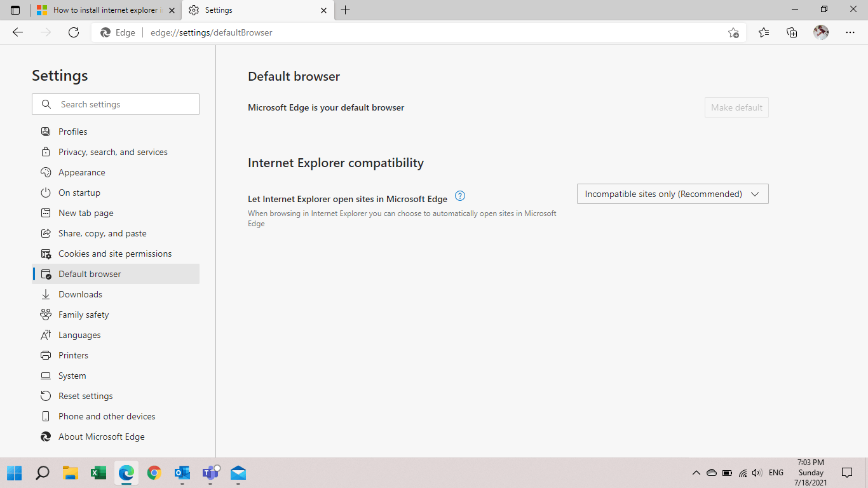Go back to the previous page
The width and height of the screenshot is (868, 488).
18,32
